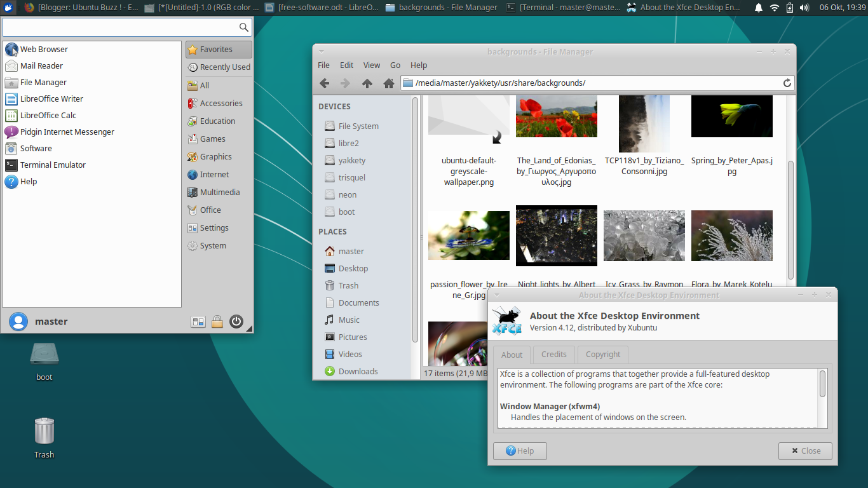Go to home folder with toolbar icon
This screenshot has width=868, height=488.
coord(389,83)
